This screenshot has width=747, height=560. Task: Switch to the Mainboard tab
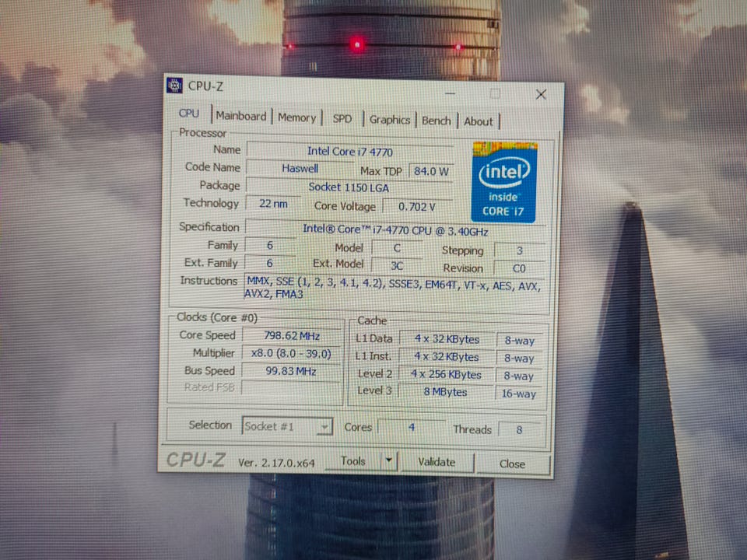pyautogui.click(x=241, y=116)
